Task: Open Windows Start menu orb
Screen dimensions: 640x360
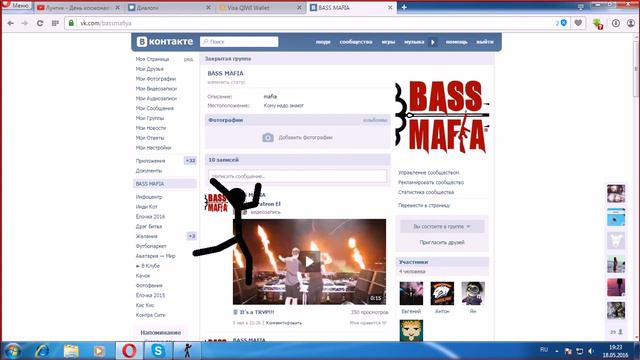Action: click(12, 351)
